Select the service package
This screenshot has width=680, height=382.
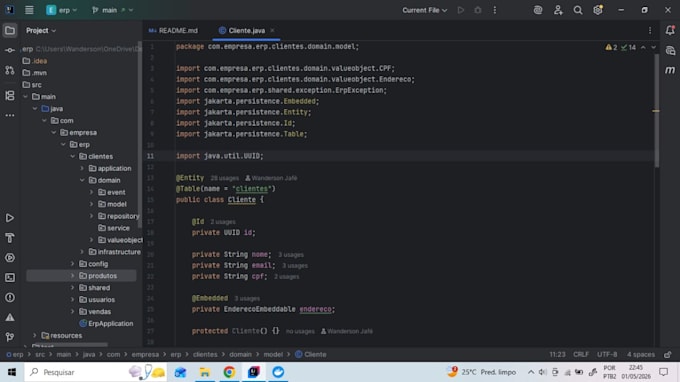[x=114, y=228]
